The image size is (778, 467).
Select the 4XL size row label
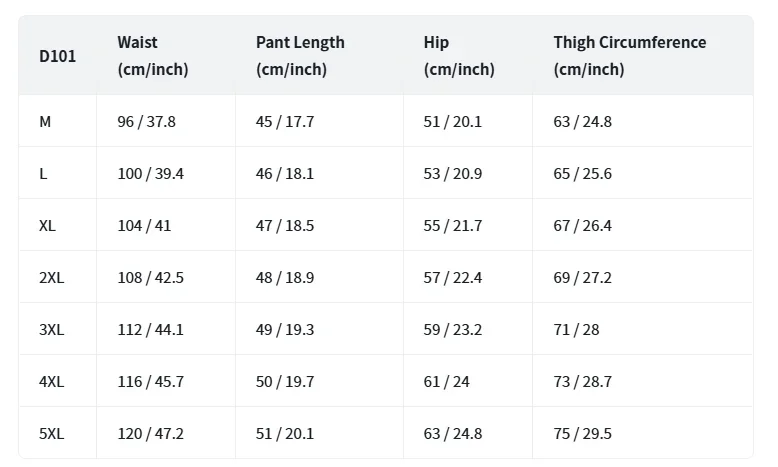[51, 382]
